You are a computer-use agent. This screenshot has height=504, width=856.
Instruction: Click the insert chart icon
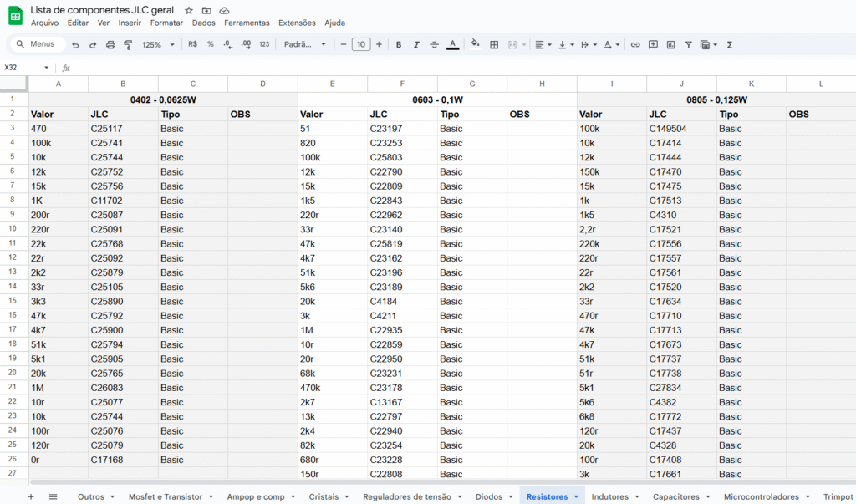(670, 45)
